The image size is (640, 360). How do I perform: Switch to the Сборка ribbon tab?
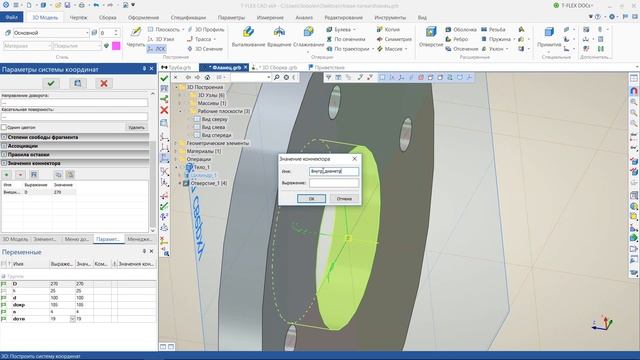(x=108, y=18)
